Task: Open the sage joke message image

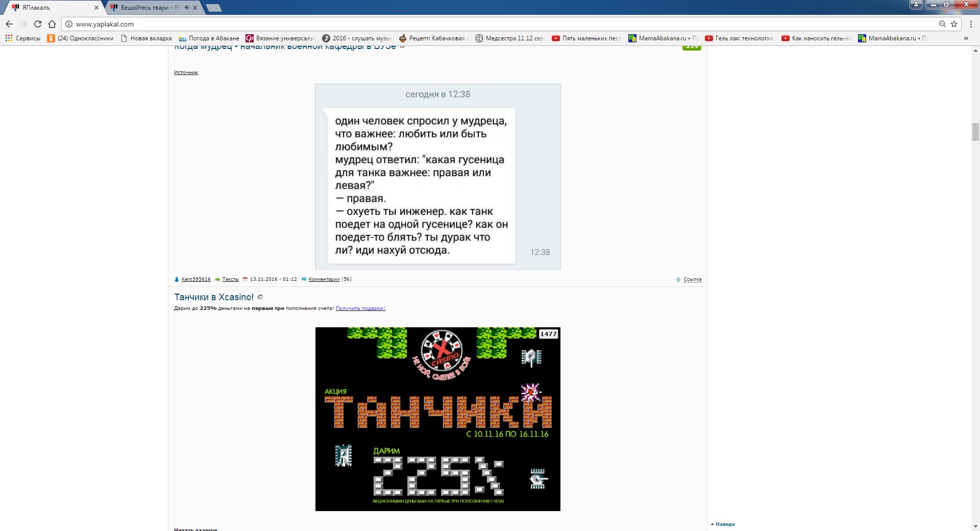Action: (438, 177)
